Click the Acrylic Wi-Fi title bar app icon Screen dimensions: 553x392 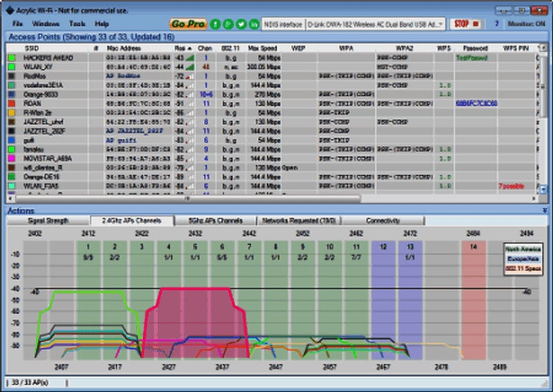(x=10, y=10)
